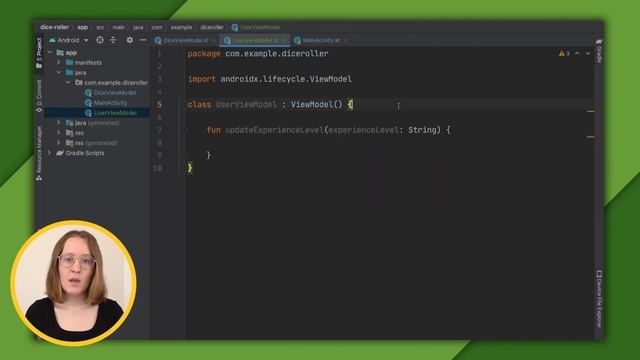
Task: Click UserViewModel in breadcrumb bar
Action: click(256, 27)
